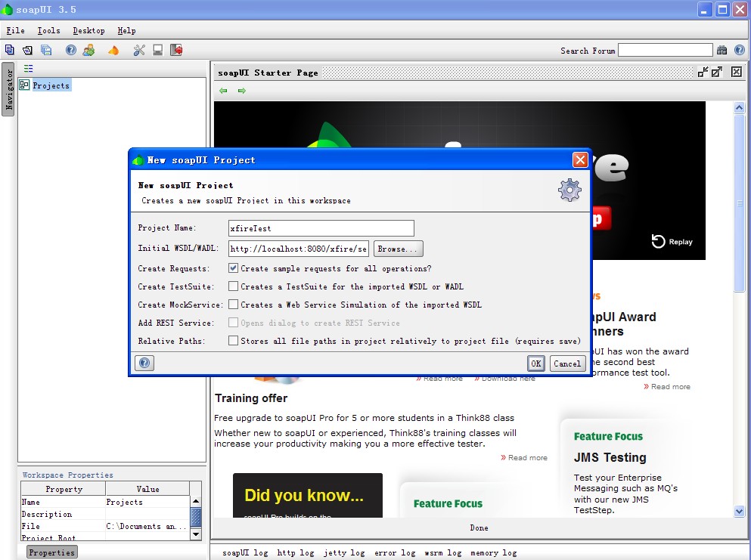This screenshot has width=751, height=560.
Task: Click the Save All Projects toolbar icon
Action: tap(46, 50)
